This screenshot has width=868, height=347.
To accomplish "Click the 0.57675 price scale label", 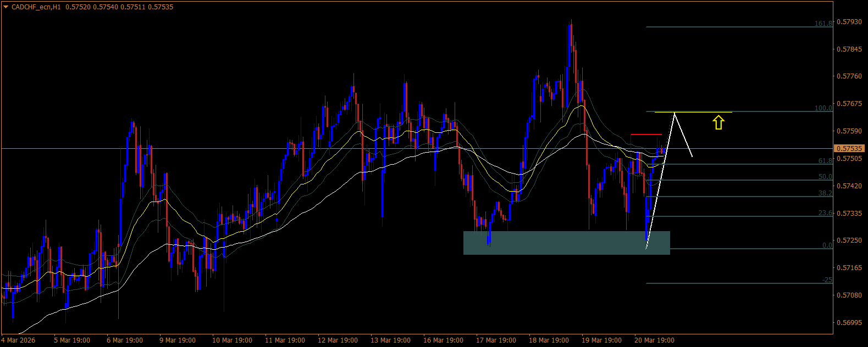I will (x=849, y=104).
